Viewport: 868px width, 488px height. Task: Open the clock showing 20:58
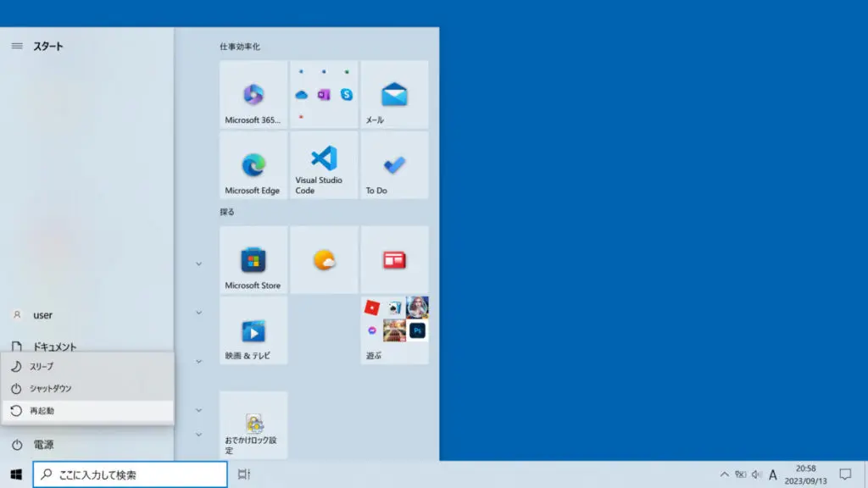pyautogui.click(x=805, y=474)
